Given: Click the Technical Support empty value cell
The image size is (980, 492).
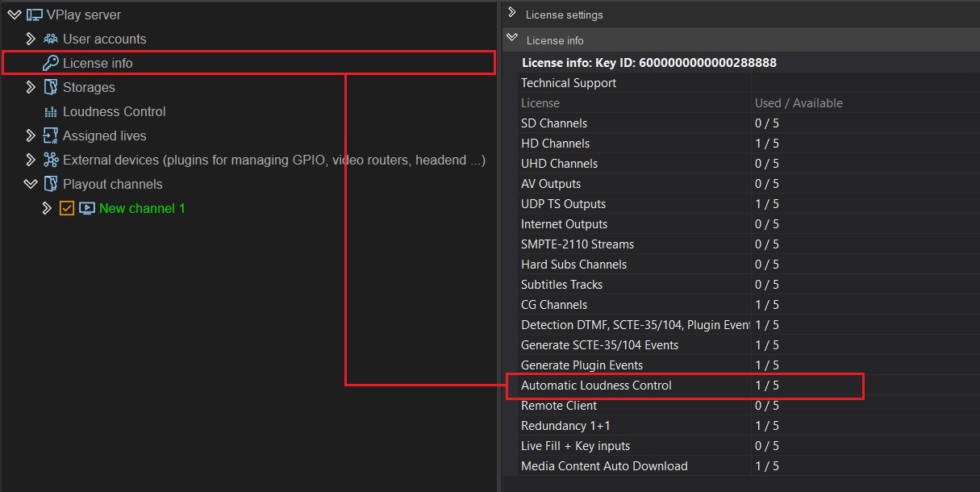Looking at the screenshot, I should (865, 83).
